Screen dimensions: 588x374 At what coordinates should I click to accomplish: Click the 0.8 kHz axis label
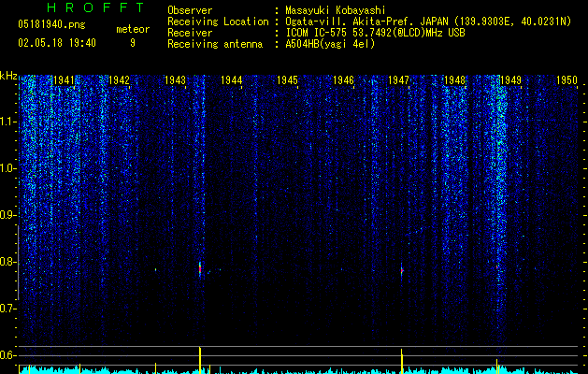[x=8, y=262]
